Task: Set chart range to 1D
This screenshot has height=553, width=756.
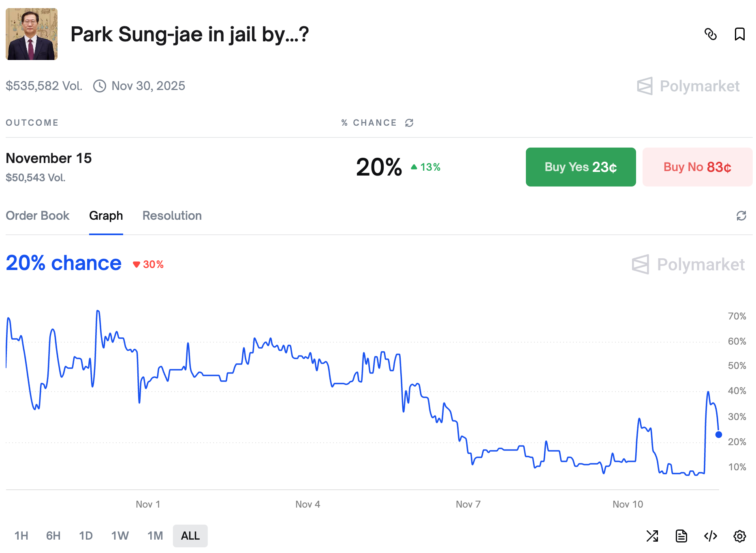Action: tap(86, 536)
